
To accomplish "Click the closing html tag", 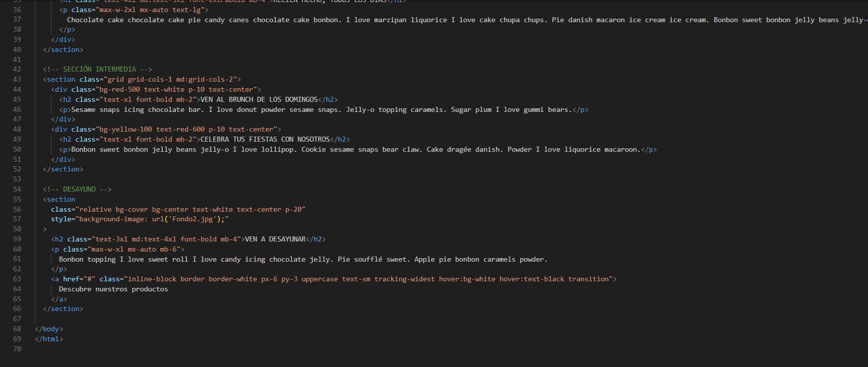I will pos(49,339).
